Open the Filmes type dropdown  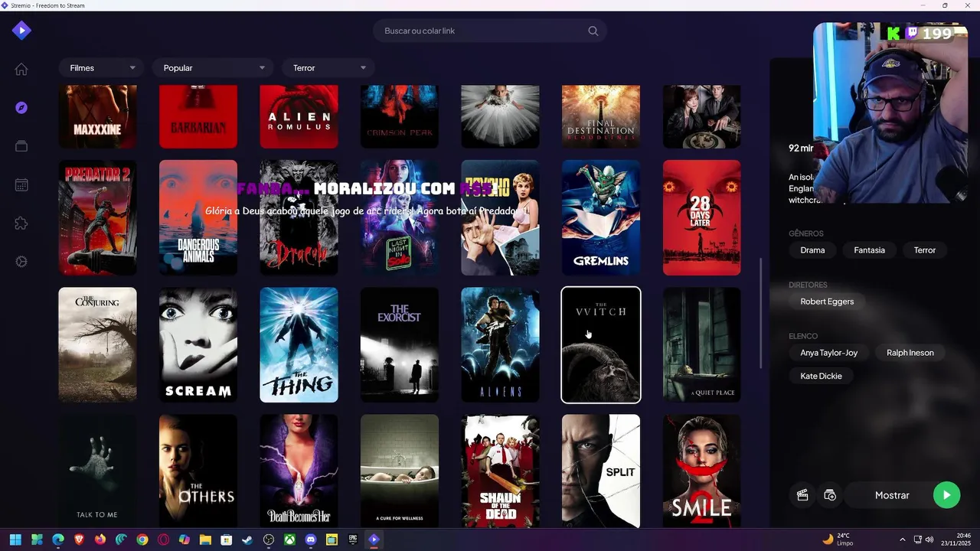101,68
